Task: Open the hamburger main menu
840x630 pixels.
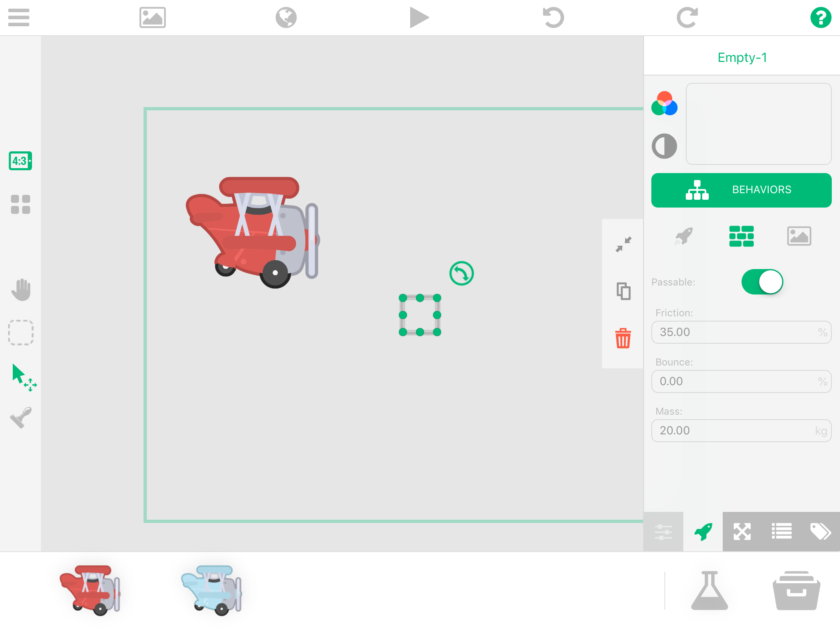Action: (18, 18)
